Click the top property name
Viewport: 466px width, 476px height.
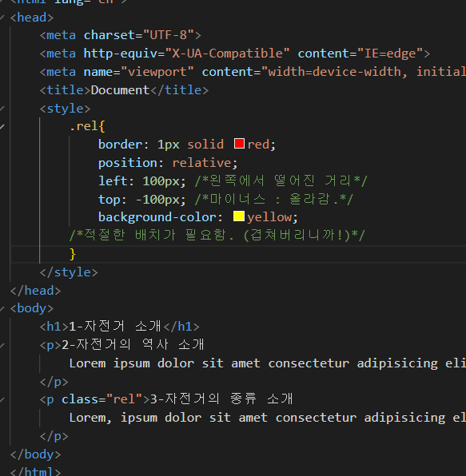109,200
